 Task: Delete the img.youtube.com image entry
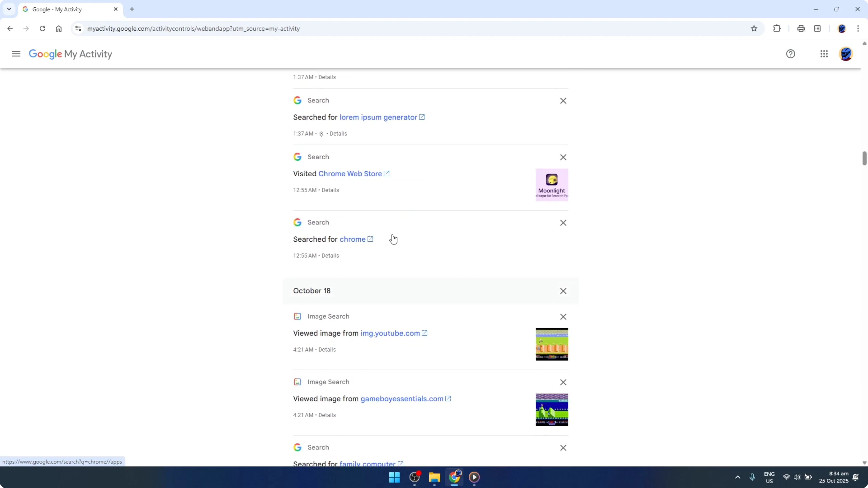point(563,317)
